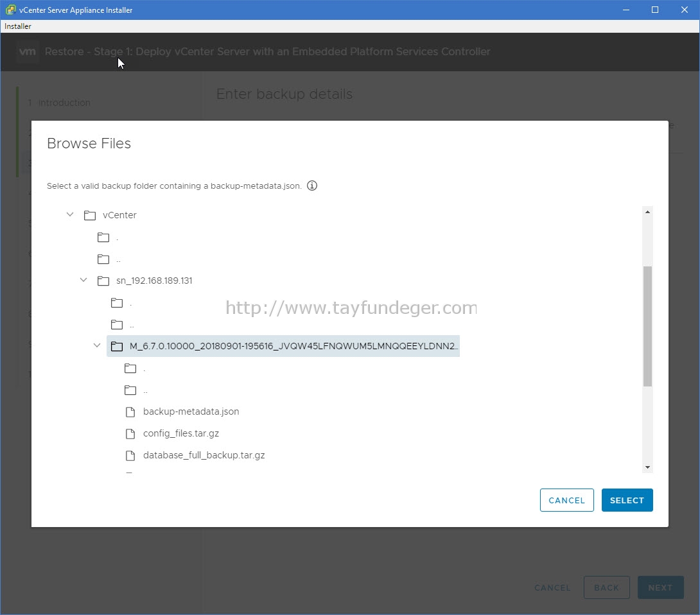700x615 pixels.
Task: Click CANCEL in Browse Files dialog
Action: [x=566, y=500]
